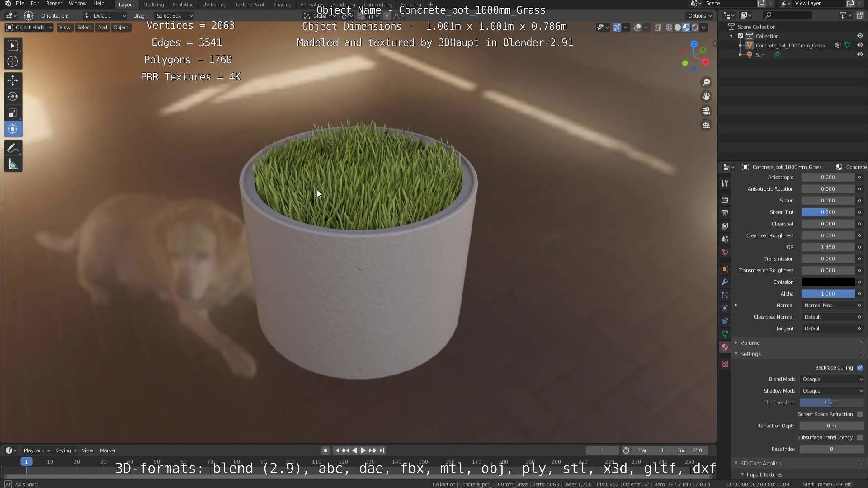Open the Object Mode dropdown
This screenshot has height=488, width=868.
click(29, 28)
